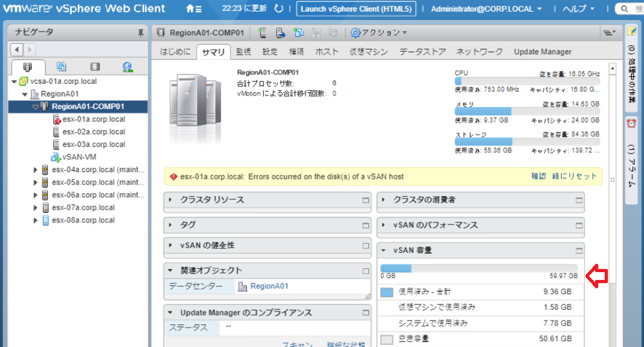Open the vSphere home menu icon
This screenshot has height=347, width=644.
coord(194,8)
